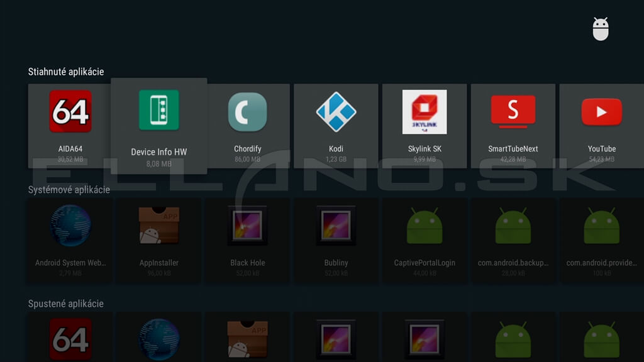Click the Stiahnuté aplikácie heading
Image resolution: width=644 pixels, height=362 pixels.
pyautogui.click(x=65, y=72)
